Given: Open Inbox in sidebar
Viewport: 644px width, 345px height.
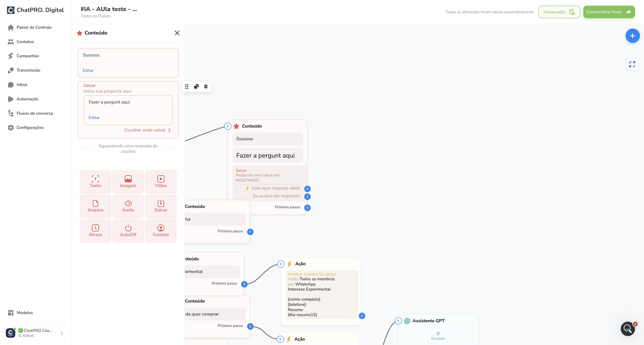Looking at the screenshot, I should point(22,84).
